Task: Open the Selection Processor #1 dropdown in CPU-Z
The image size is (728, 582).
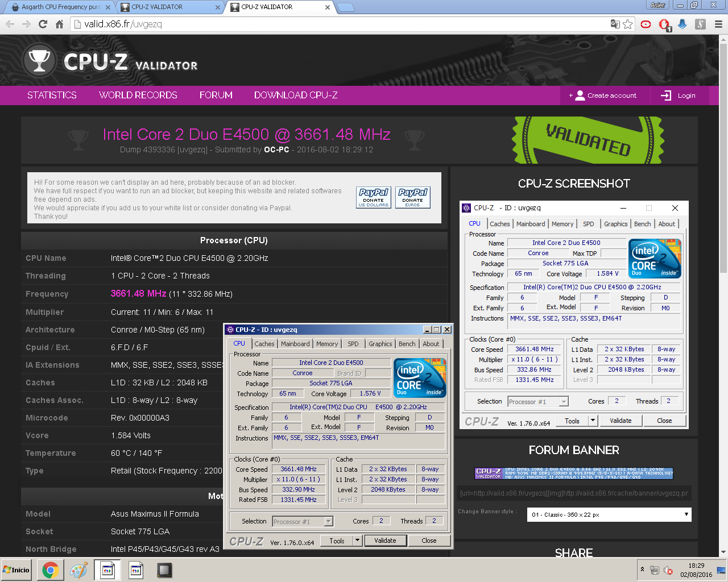Action: pos(303,521)
